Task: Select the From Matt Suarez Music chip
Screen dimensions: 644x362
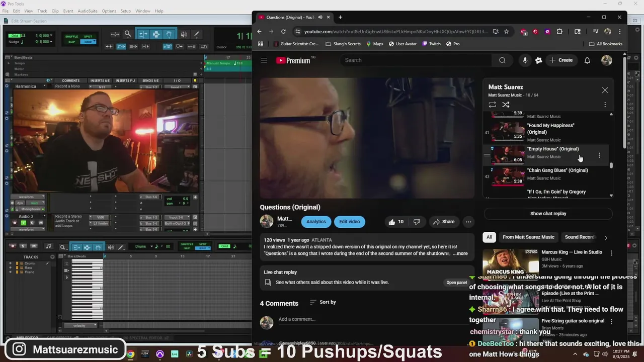Action: click(x=528, y=237)
